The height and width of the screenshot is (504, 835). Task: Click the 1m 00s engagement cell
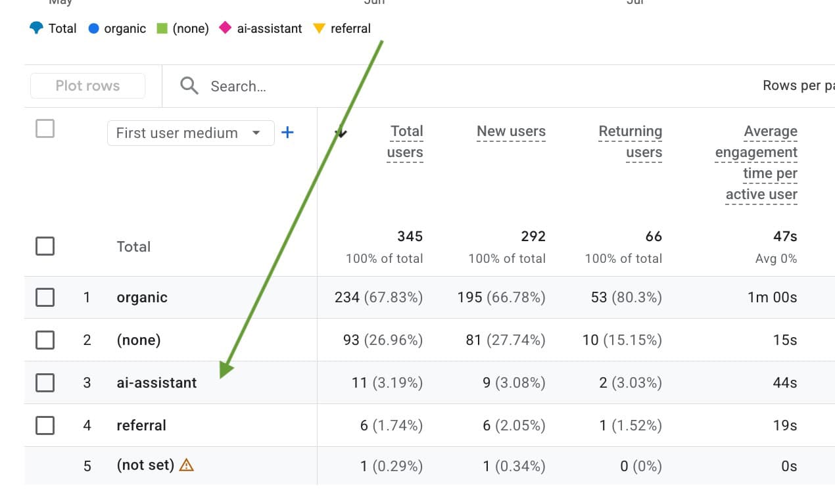pyautogui.click(x=773, y=298)
